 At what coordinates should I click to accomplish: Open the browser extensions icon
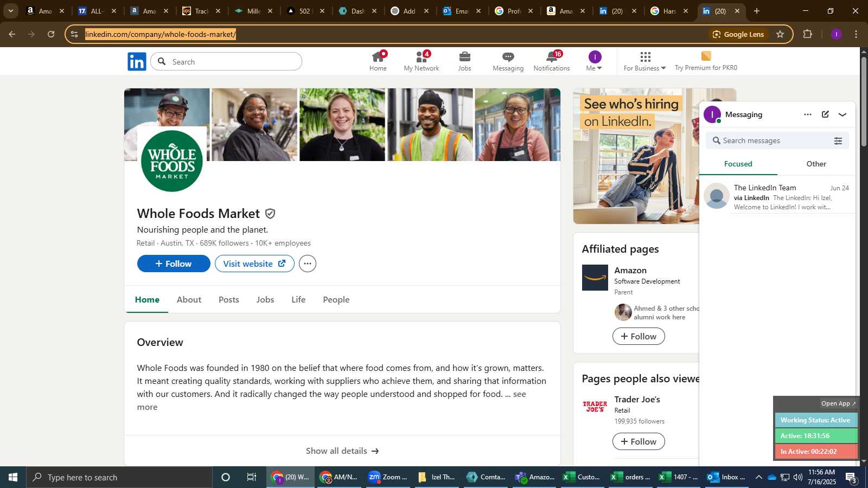tap(807, 34)
